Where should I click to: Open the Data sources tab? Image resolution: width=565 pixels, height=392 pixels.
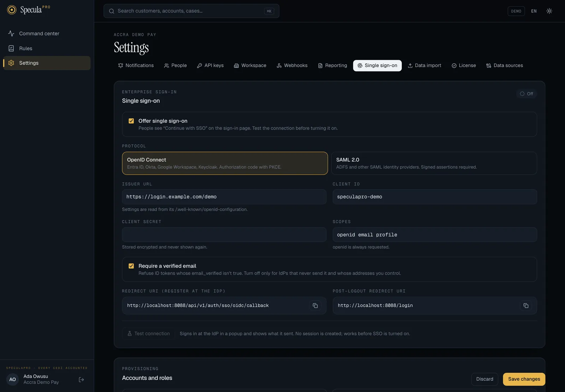(x=505, y=66)
